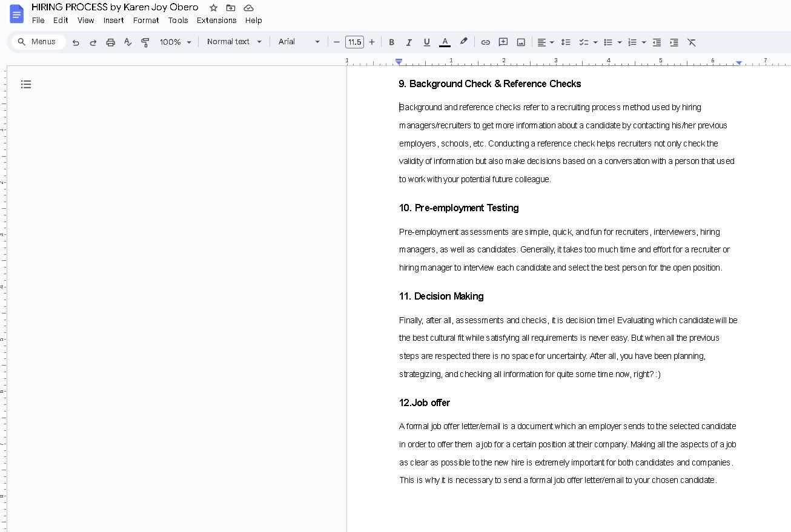Run spelling and grammar check
The width and height of the screenshot is (791, 532).
pos(128,42)
